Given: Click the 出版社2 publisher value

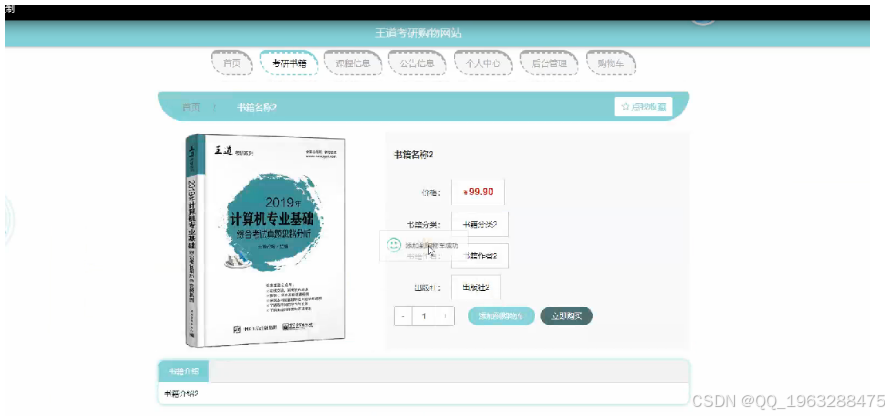Looking at the screenshot, I should click(x=476, y=287).
